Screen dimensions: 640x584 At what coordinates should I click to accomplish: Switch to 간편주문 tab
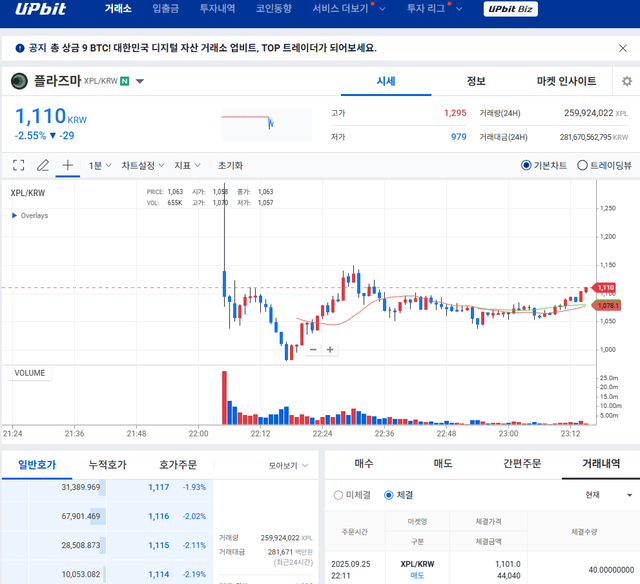(x=522, y=464)
